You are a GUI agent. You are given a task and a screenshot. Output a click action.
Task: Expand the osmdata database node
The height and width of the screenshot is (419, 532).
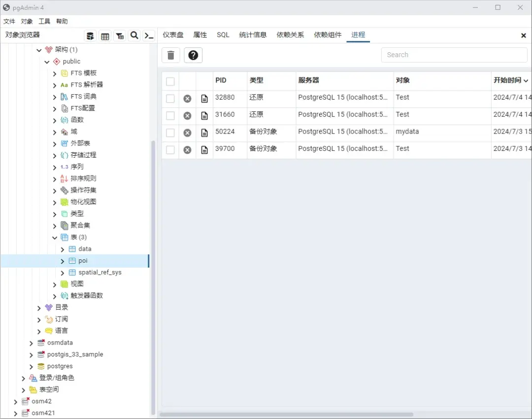pyautogui.click(x=31, y=342)
